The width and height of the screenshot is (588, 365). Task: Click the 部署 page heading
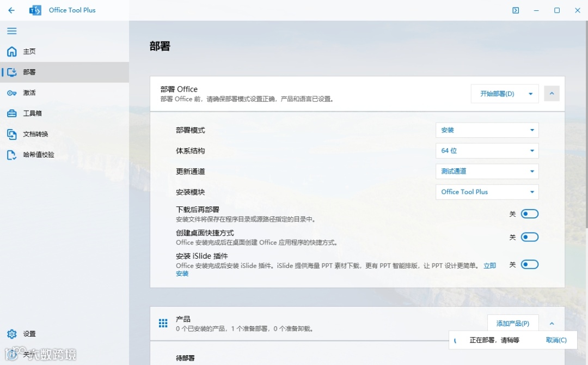click(x=160, y=46)
